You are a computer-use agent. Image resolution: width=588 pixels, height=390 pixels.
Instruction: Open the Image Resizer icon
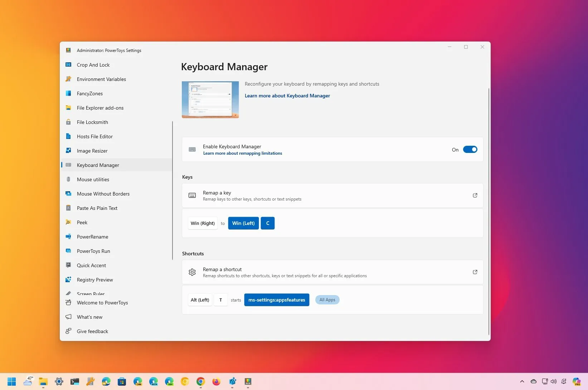pyautogui.click(x=68, y=151)
